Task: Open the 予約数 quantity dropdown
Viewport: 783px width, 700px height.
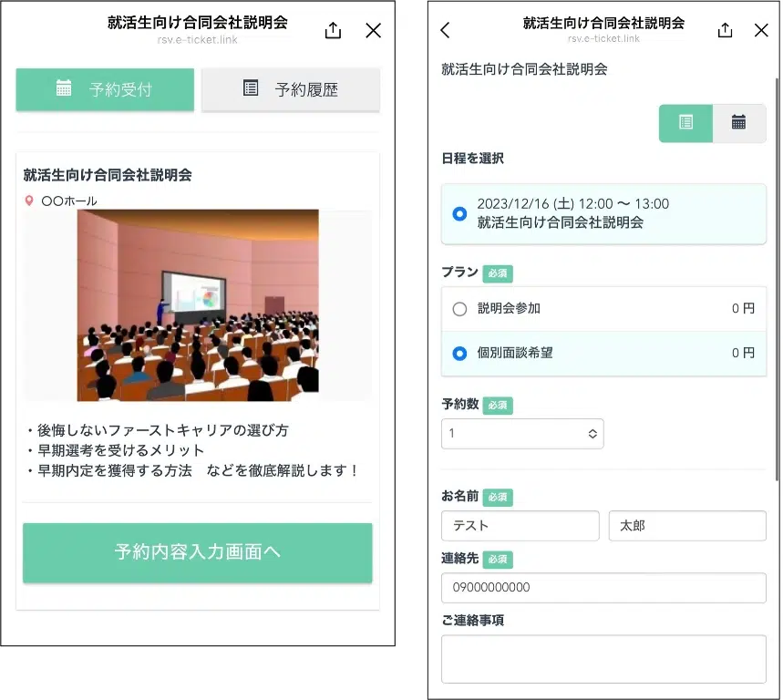Action: click(522, 433)
